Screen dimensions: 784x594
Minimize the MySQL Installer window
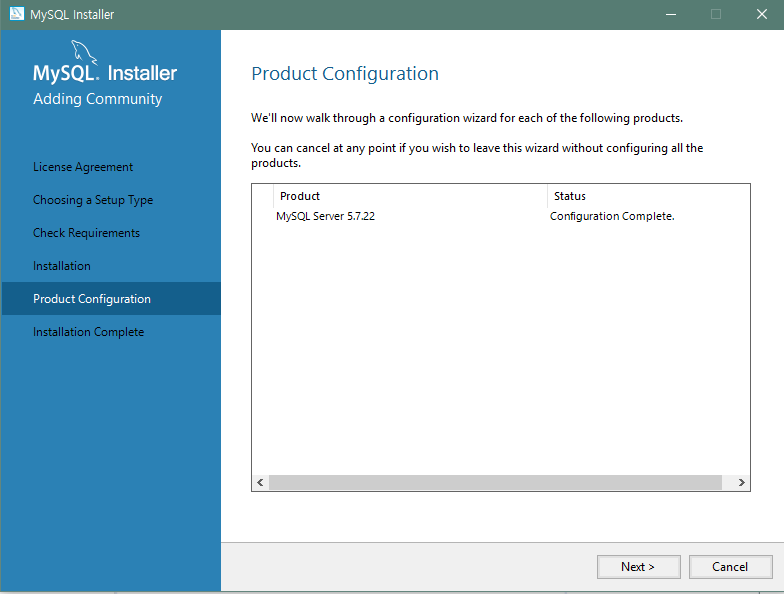pos(671,14)
